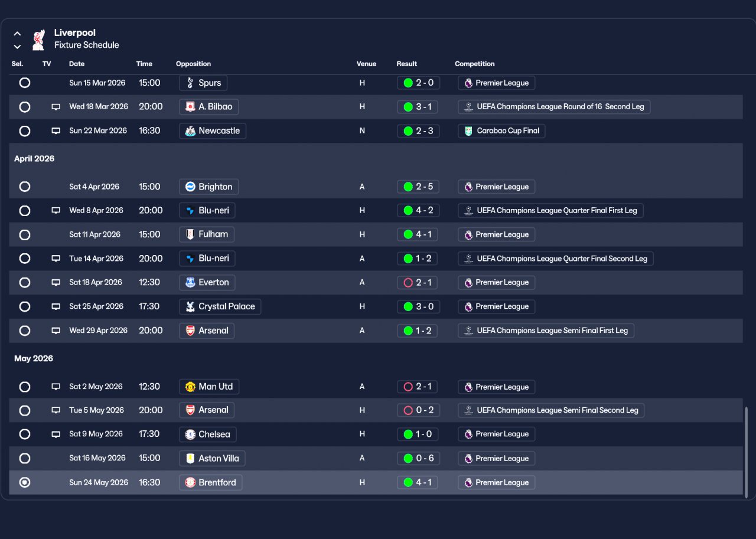Image resolution: width=756 pixels, height=539 pixels.
Task: Click TV icon on Everton row
Action: coord(56,282)
